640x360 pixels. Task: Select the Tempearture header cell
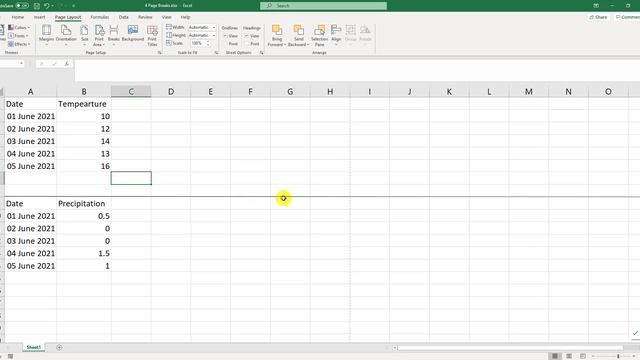[x=84, y=104]
